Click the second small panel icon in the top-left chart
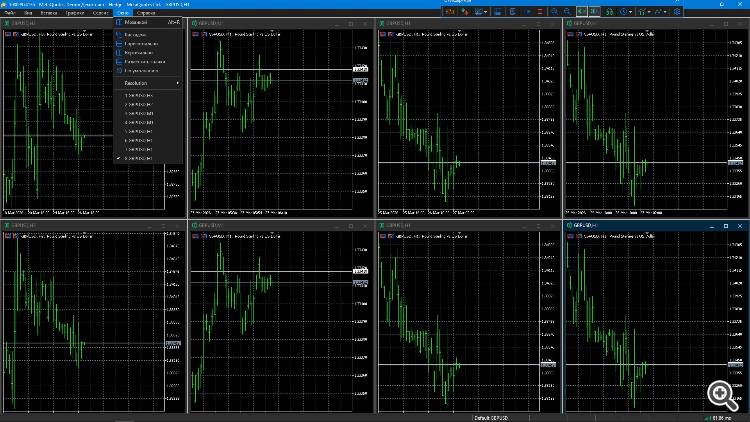The image size is (750, 422). pyautogui.click(x=16, y=34)
